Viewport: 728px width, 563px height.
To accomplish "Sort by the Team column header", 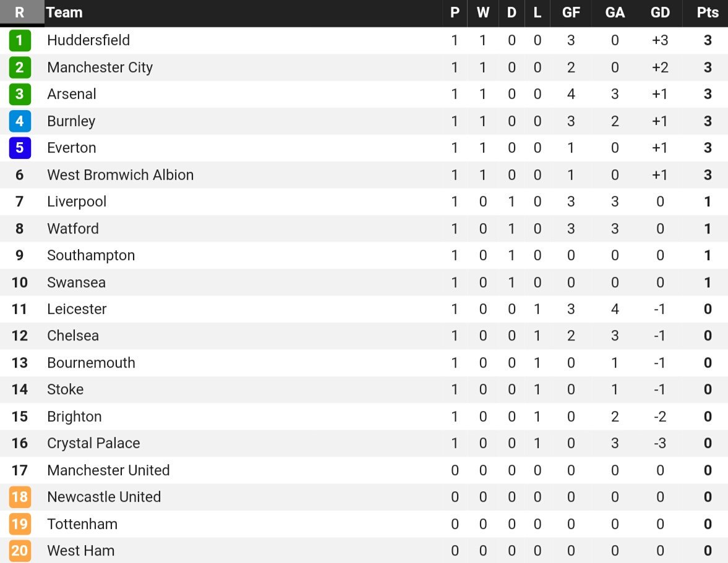I will click(x=64, y=12).
